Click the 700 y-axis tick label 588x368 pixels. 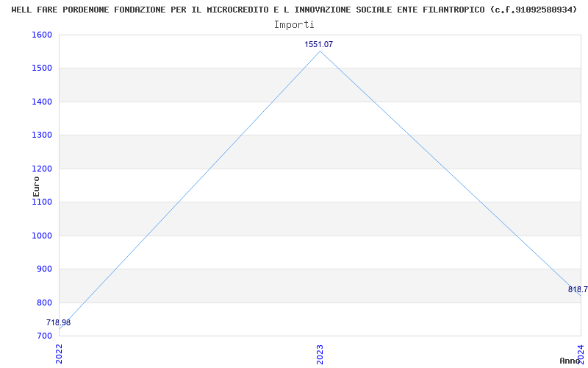pyautogui.click(x=43, y=336)
